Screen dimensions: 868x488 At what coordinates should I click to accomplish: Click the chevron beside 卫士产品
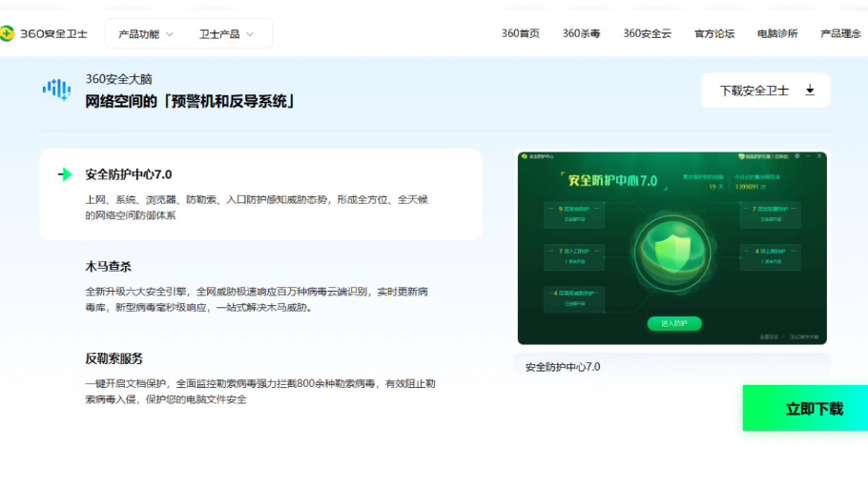point(250,34)
